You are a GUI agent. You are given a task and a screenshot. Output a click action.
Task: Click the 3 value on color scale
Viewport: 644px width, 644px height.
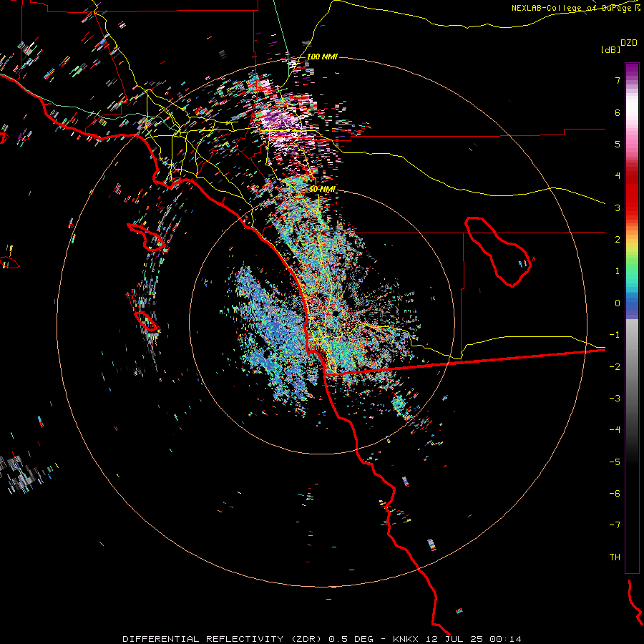pyautogui.click(x=618, y=208)
